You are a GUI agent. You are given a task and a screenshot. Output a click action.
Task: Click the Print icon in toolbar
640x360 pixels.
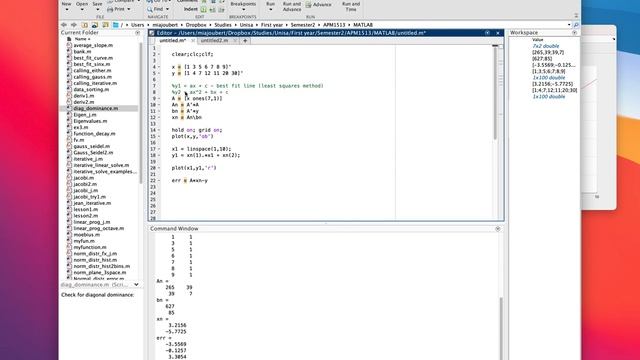[110, 9]
